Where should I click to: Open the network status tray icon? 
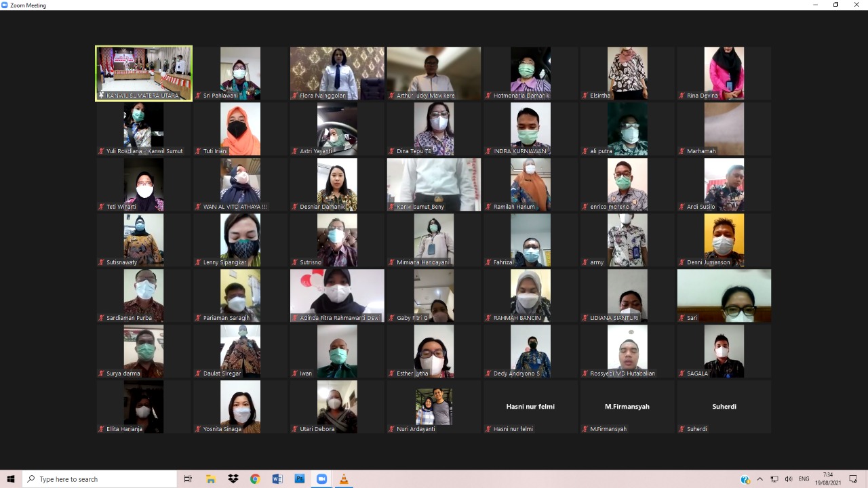(x=774, y=479)
